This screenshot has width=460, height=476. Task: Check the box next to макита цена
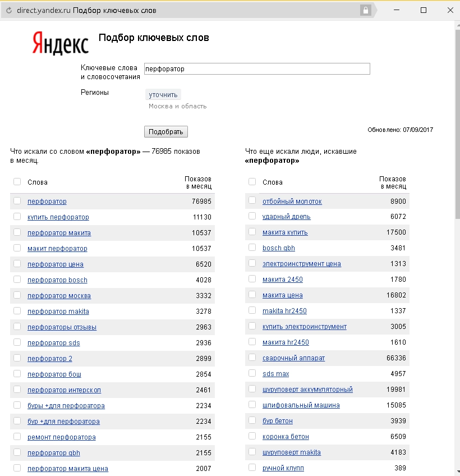252,295
